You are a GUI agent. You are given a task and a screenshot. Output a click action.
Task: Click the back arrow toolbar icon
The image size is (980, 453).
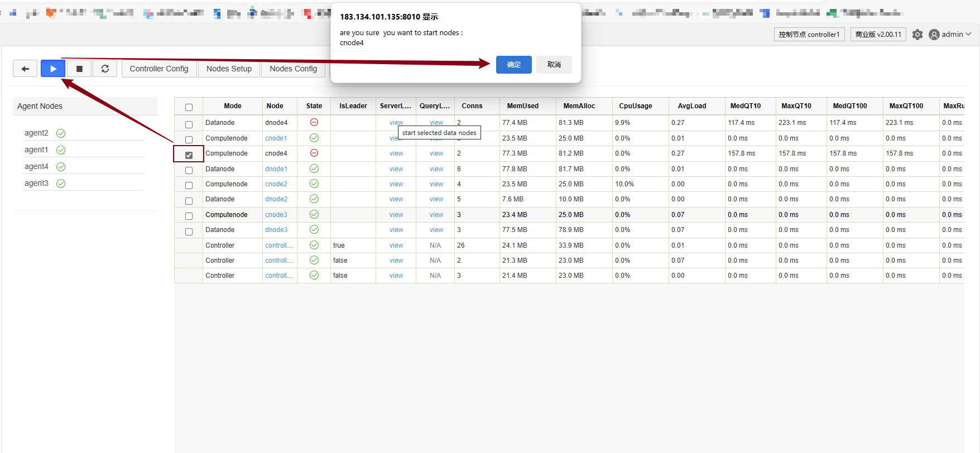click(x=25, y=69)
